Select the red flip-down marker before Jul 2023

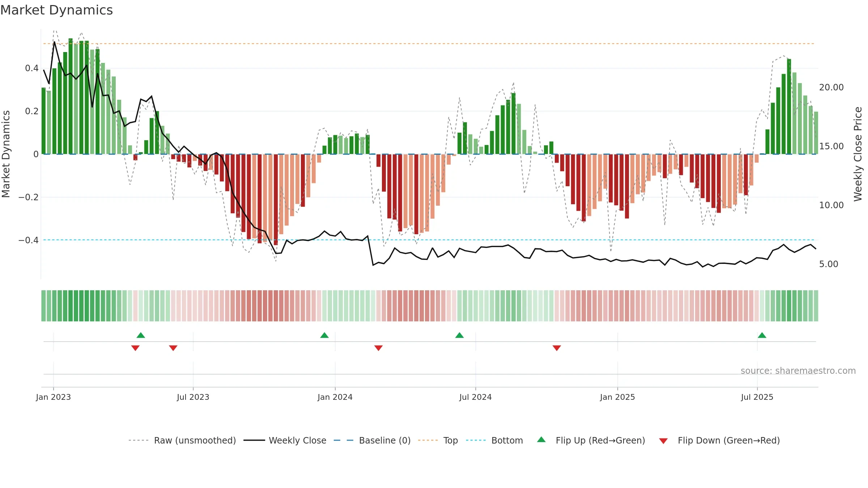(x=173, y=348)
